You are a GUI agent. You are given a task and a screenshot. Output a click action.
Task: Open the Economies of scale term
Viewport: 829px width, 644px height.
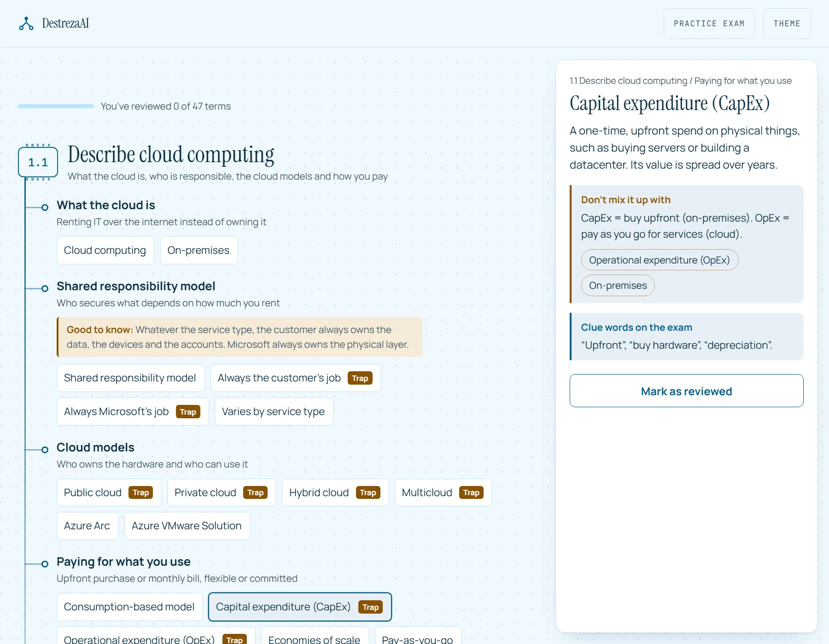click(x=315, y=636)
